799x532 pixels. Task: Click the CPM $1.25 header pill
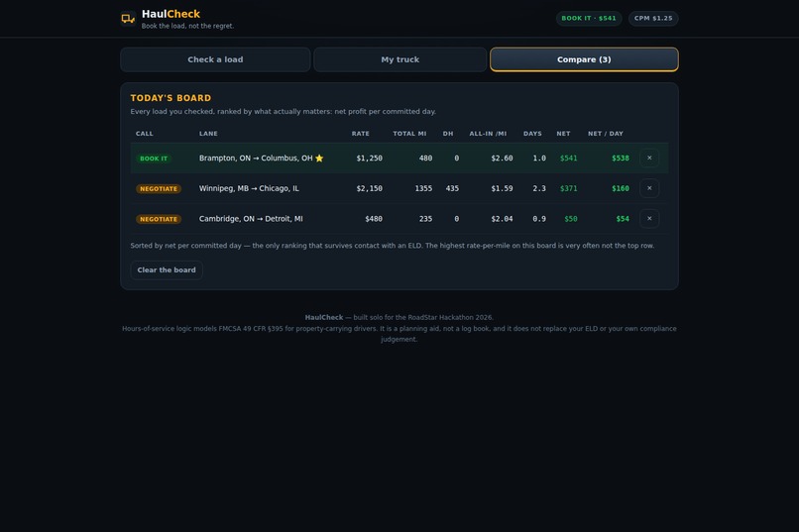pos(653,18)
